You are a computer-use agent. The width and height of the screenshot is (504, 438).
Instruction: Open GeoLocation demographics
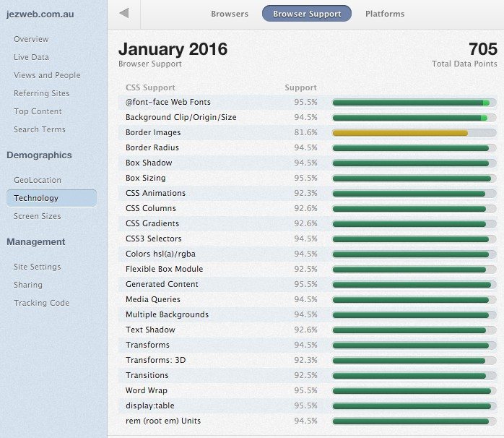coord(38,180)
